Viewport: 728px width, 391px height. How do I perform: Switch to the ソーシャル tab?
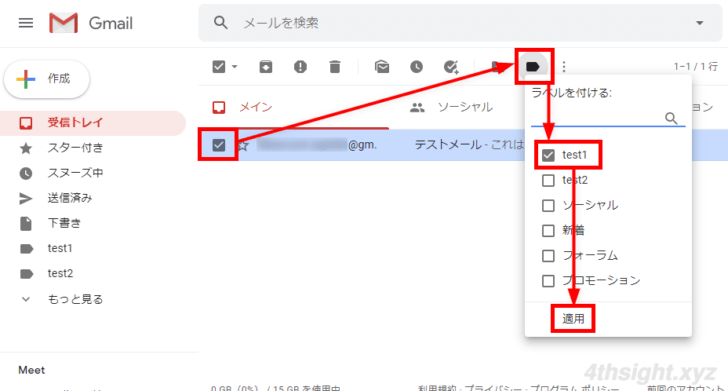coord(451,107)
